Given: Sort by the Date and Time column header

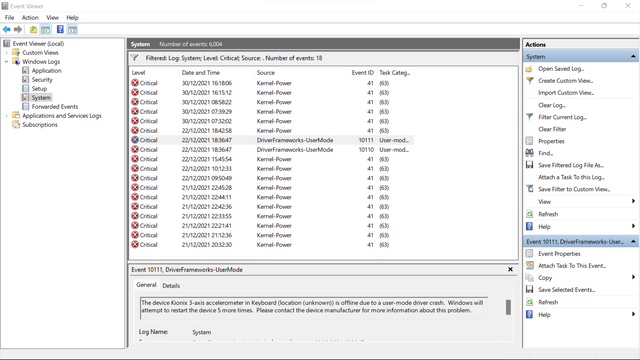Looking at the screenshot, I should 216,73.
